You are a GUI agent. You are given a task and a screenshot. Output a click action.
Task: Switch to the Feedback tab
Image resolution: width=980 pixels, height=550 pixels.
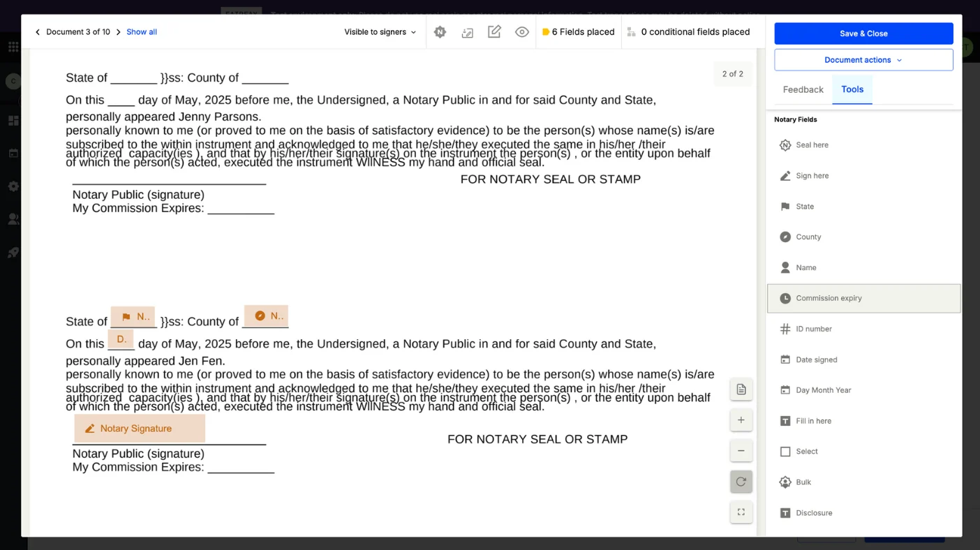pos(803,89)
